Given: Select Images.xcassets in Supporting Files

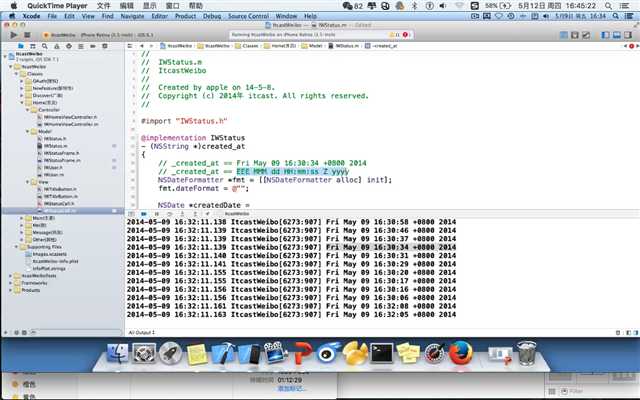Looking at the screenshot, I should pos(49,254).
